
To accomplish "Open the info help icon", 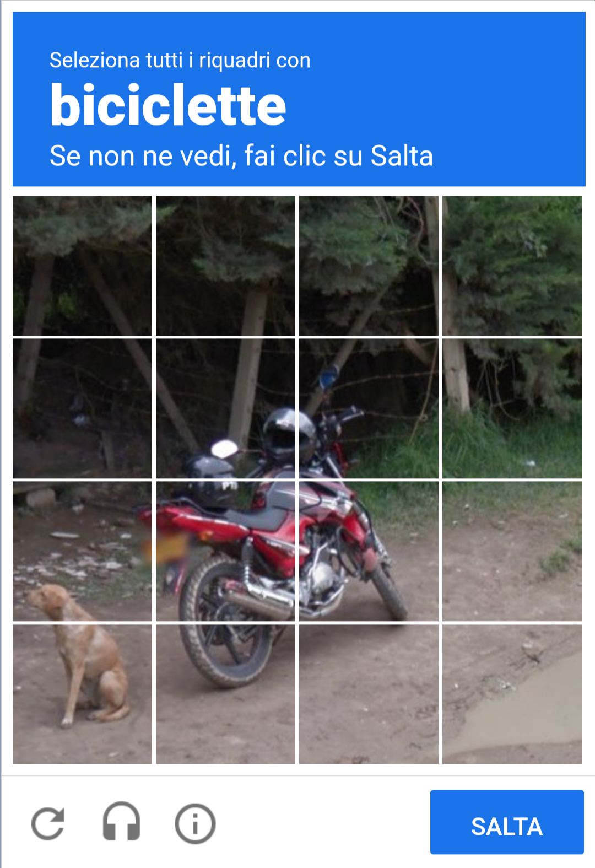I will click(x=195, y=823).
